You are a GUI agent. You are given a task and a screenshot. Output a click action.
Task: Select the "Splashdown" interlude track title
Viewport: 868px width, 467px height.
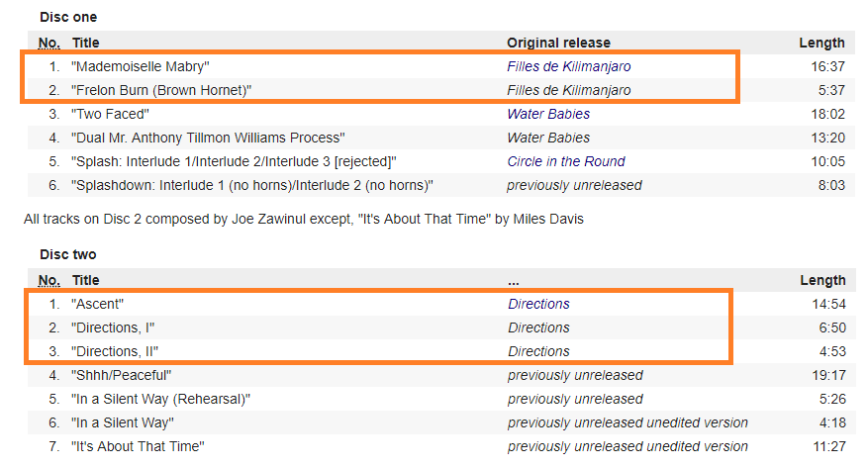pyautogui.click(x=252, y=185)
